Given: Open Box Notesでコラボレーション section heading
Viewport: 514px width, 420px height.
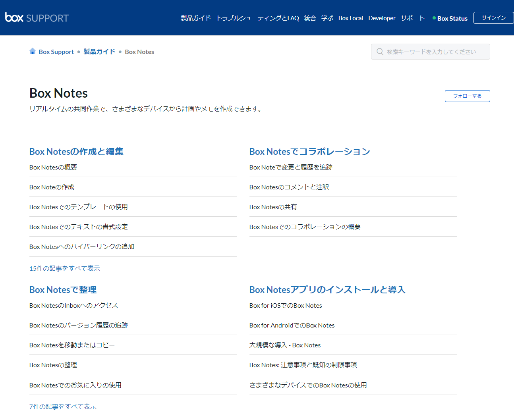Looking at the screenshot, I should pos(310,152).
